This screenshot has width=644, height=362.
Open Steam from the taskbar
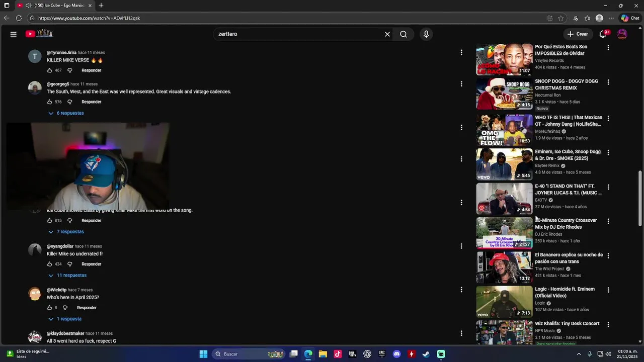[x=426, y=354]
